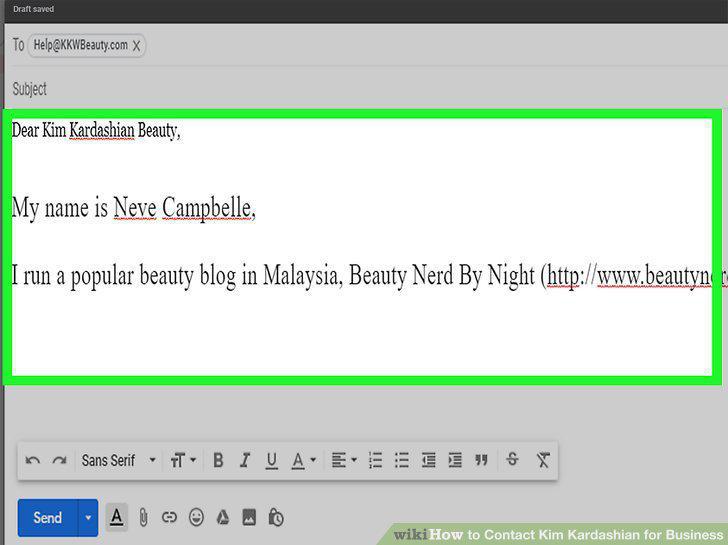
Task: Click the misspelled word Kardashian
Action: point(102,130)
